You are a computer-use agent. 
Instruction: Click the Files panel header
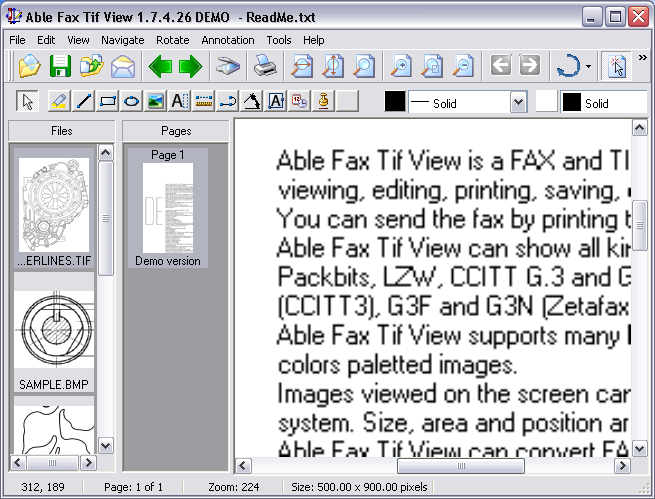(x=61, y=131)
